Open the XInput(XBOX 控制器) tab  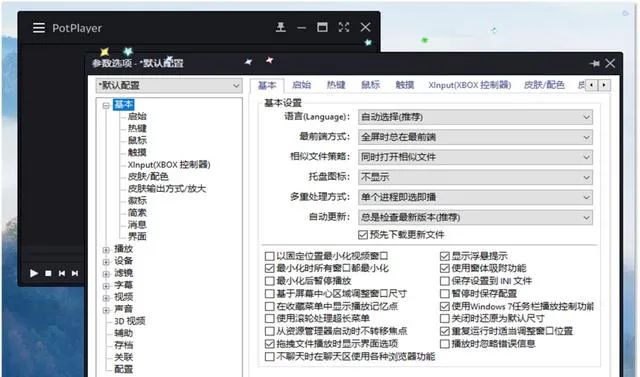click(469, 85)
